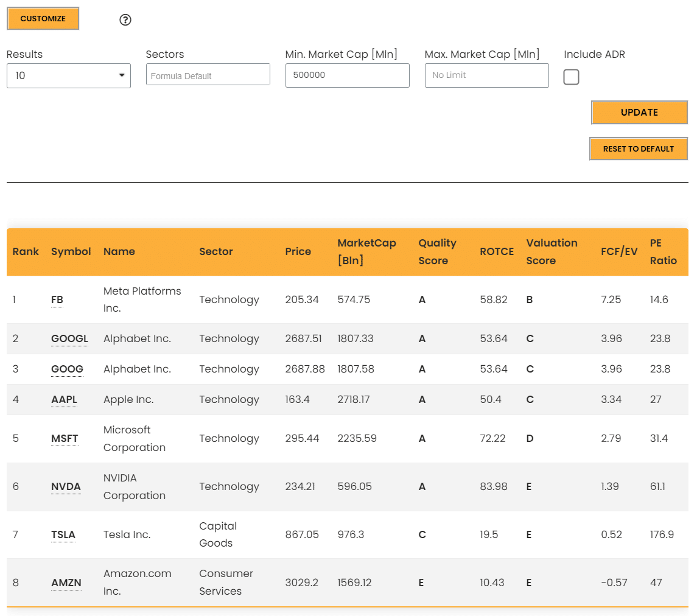The image size is (697, 616).
Task: Click the price value 2687.51
Action: tap(303, 338)
